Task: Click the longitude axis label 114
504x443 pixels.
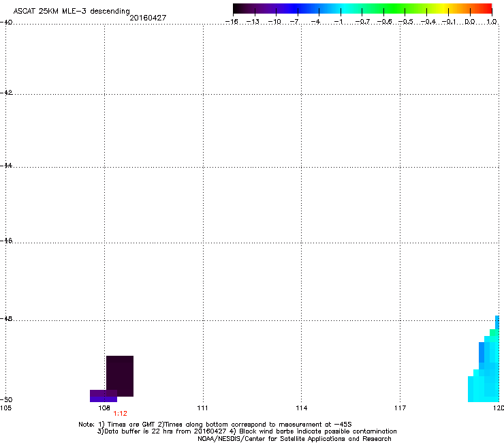Action: (x=302, y=408)
